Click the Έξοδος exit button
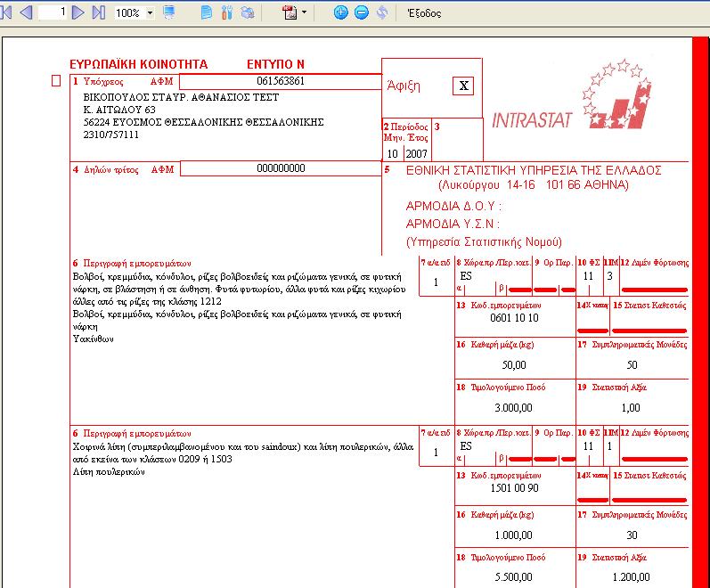 [x=424, y=13]
